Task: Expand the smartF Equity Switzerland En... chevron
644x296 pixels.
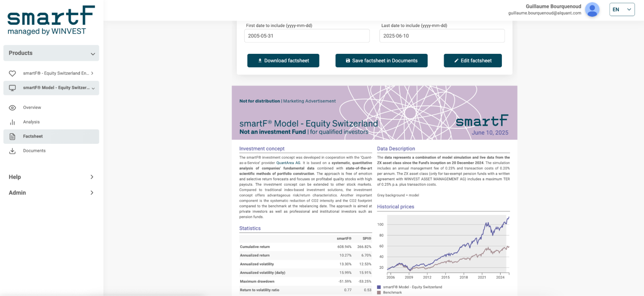Action: [x=92, y=74]
